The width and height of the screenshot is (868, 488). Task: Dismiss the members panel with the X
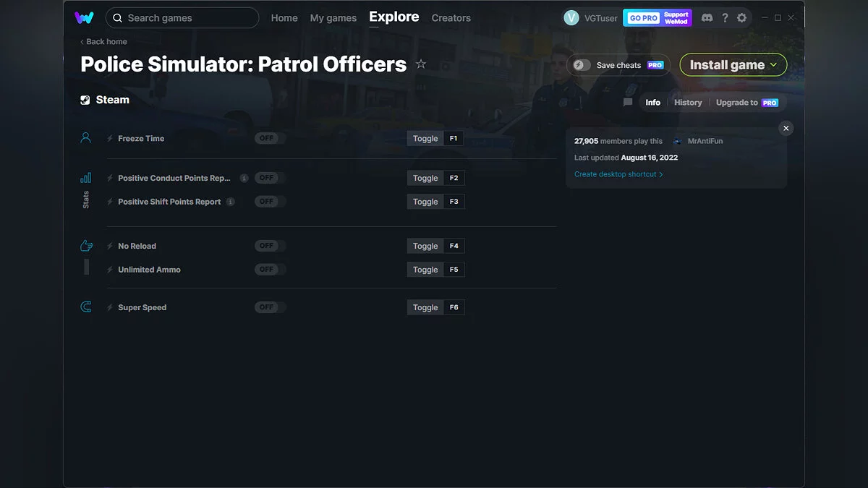pos(786,128)
